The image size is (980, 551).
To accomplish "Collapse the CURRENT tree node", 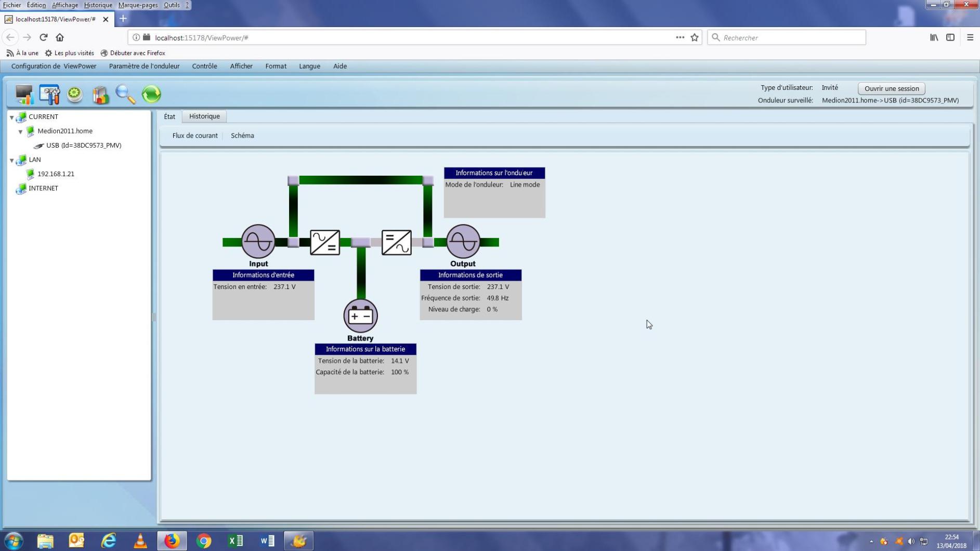I will (x=12, y=117).
